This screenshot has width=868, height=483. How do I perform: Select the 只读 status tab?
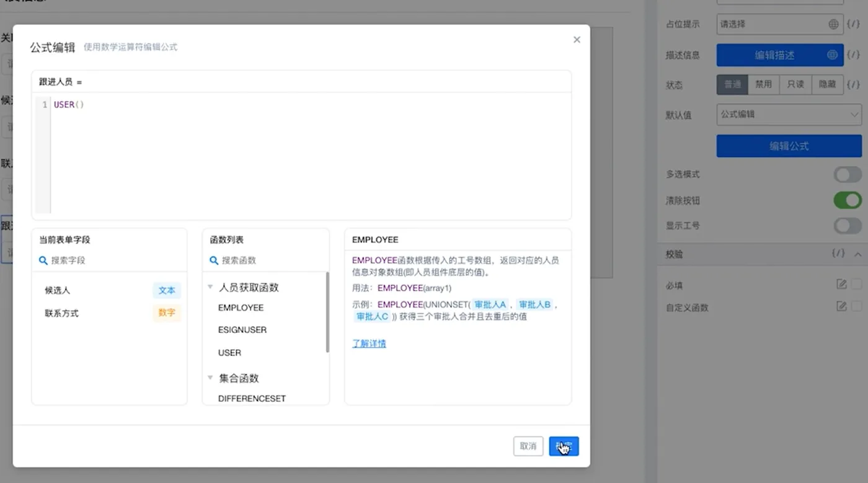(x=796, y=84)
